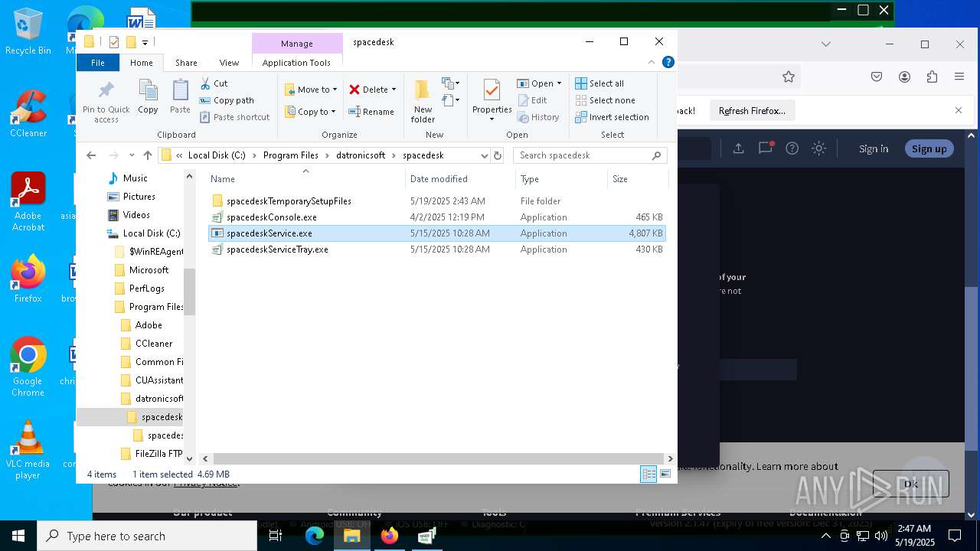Click Sign up in Firefox window
Viewport: 980px width, 551px height.
click(x=929, y=148)
